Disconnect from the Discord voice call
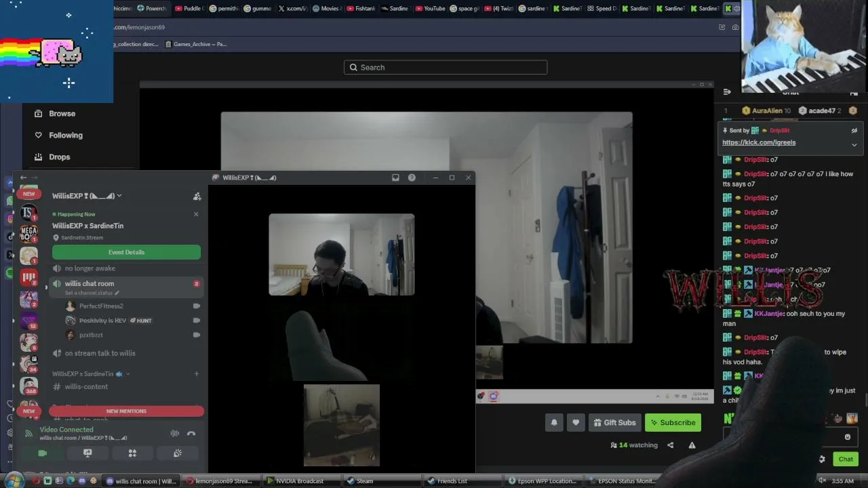Image resolution: width=868 pixels, height=488 pixels. (x=191, y=434)
